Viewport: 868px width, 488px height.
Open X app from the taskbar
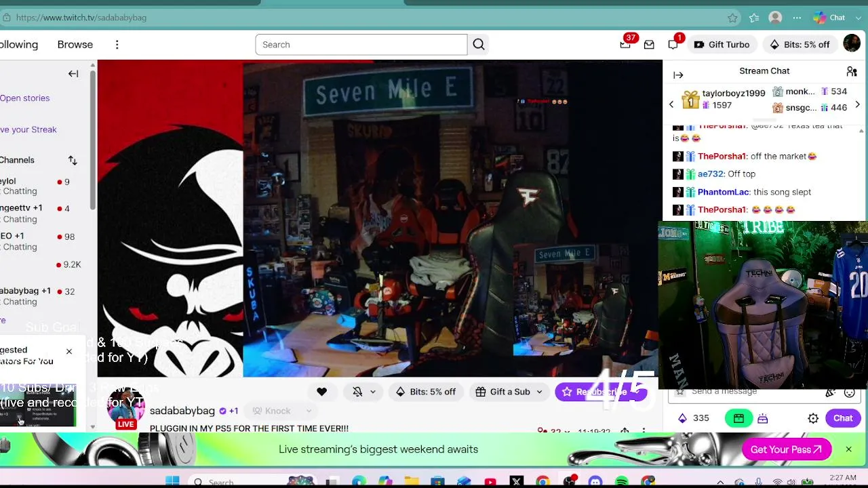pos(517,481)
